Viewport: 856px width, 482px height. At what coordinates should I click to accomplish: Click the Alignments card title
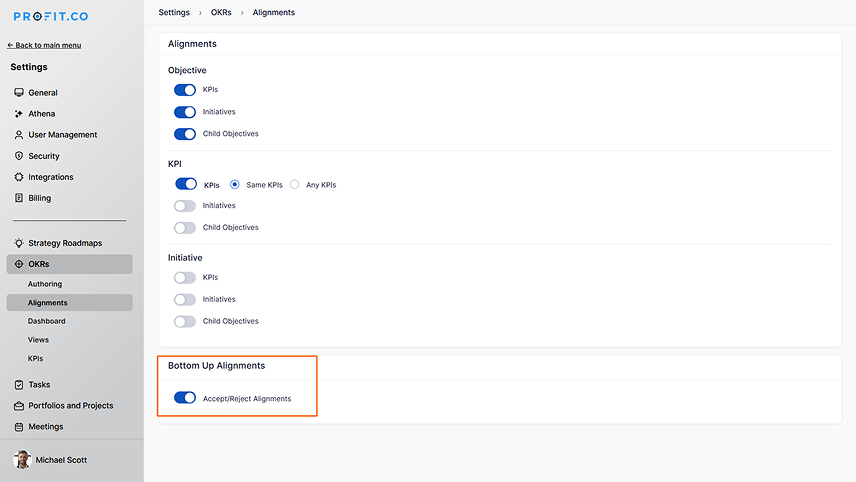click(192, 44)
